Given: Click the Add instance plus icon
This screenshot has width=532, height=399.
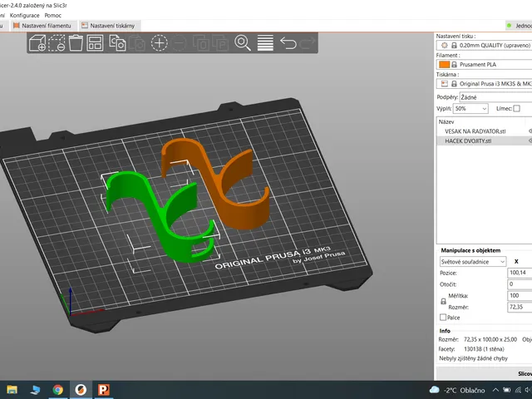Looking at the screenshot, I should (159, 42).
